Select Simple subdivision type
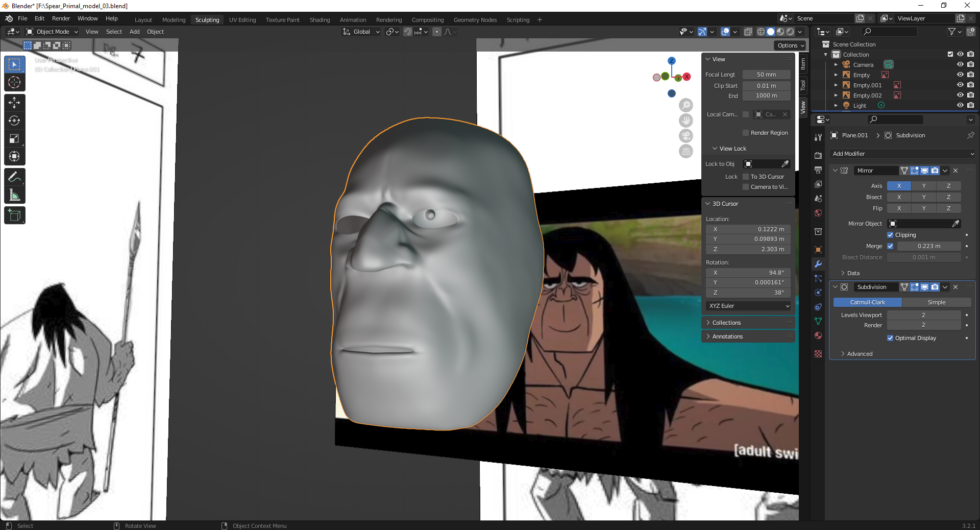This screenshot has height=530, width=980. (x=936, y=302)
